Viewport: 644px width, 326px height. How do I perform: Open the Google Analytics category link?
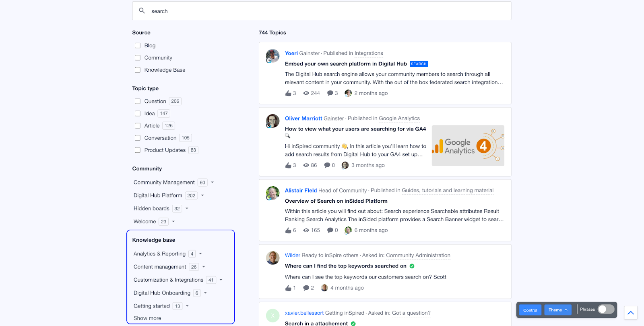(x=399, y=118)
